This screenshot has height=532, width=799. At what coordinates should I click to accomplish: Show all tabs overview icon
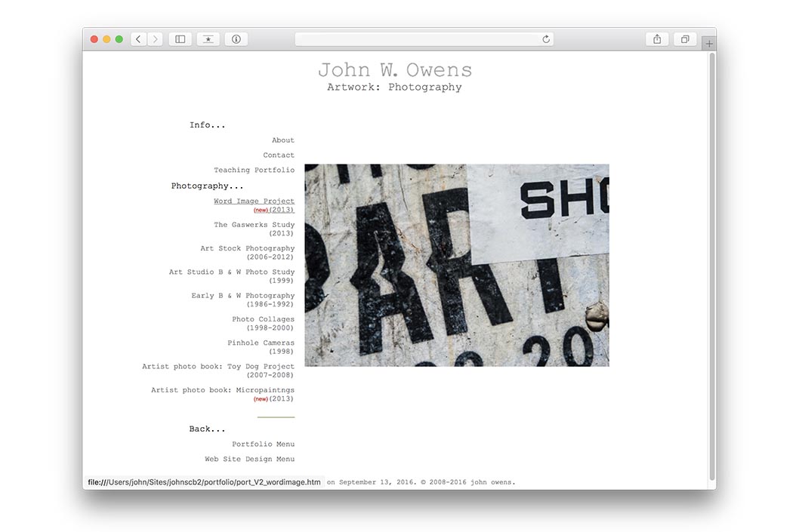pyautogui.click(x=685, y=39)
